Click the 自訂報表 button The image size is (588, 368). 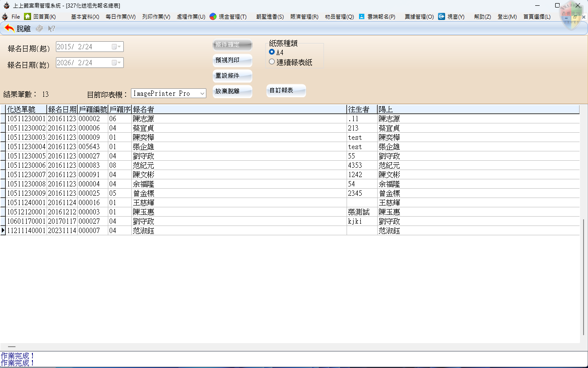286,91
